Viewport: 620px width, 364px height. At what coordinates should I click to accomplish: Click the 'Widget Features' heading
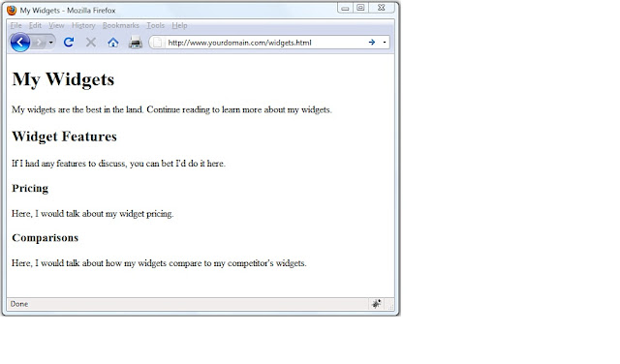pyautogui.click(x=65, y=136)
